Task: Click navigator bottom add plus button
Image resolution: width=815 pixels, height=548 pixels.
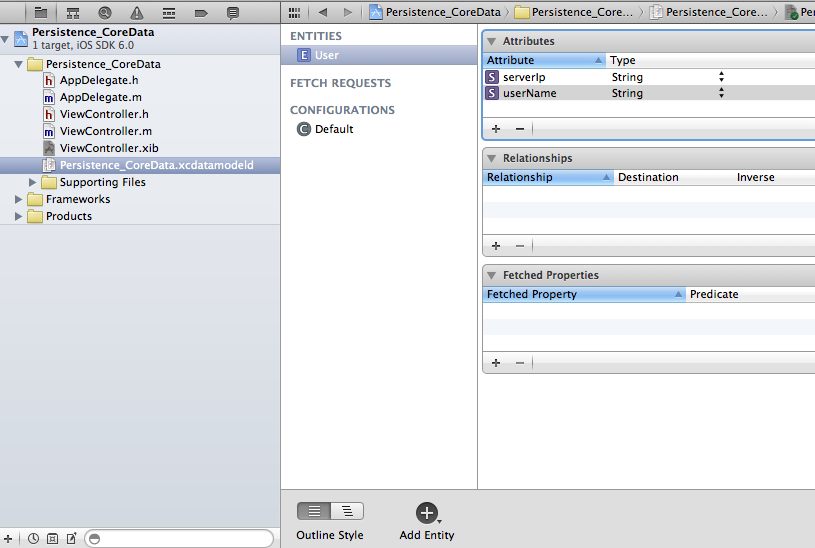Action: click(8, 539)
